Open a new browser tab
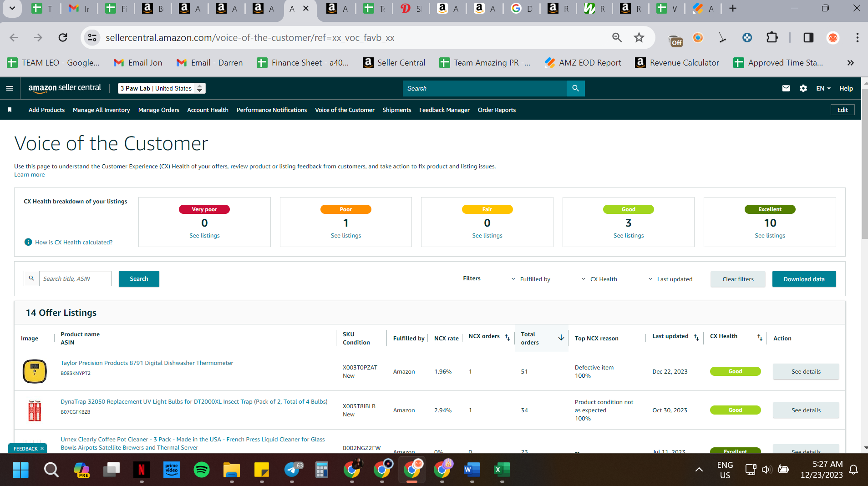This screenshot has width=868, height=486. tap(733, 9)
